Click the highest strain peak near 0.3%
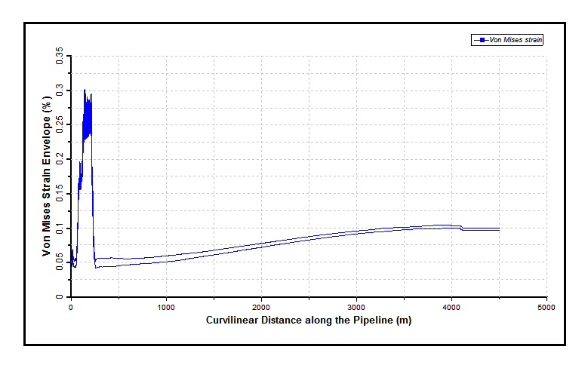The image size is (588, 368). click(85, 90)
